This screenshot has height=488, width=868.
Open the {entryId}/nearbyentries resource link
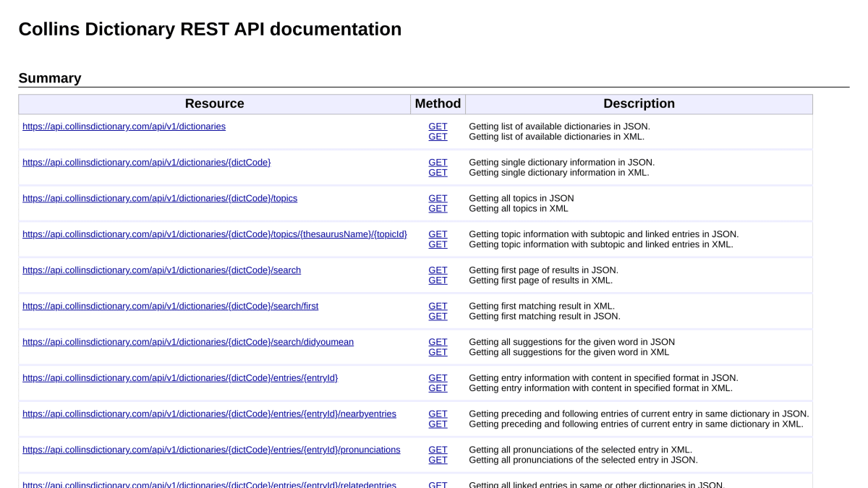point(209,414)
